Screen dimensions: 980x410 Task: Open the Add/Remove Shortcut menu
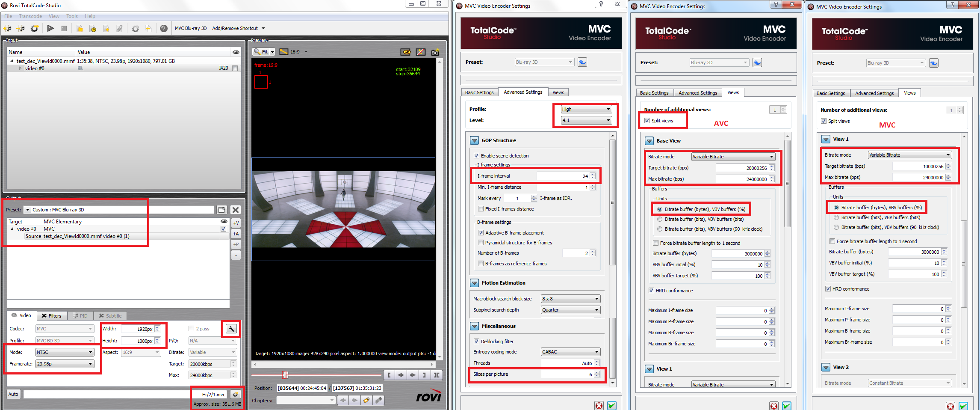tap(239, 28)
